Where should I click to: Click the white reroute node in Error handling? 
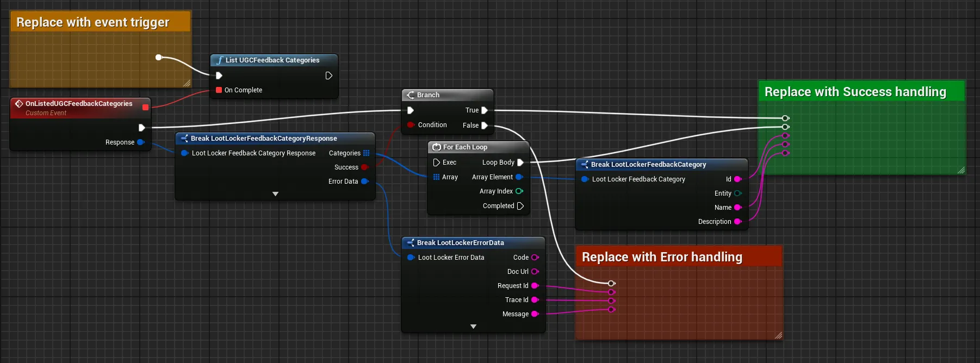[611, 283]
